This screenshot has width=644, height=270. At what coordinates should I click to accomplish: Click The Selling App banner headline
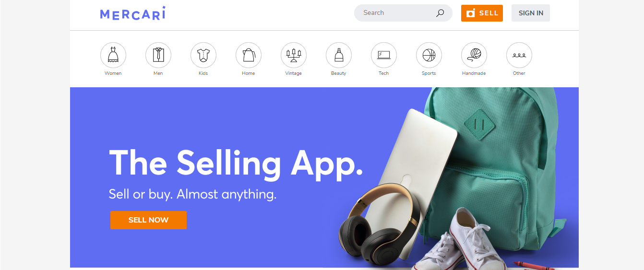point(236,164)
